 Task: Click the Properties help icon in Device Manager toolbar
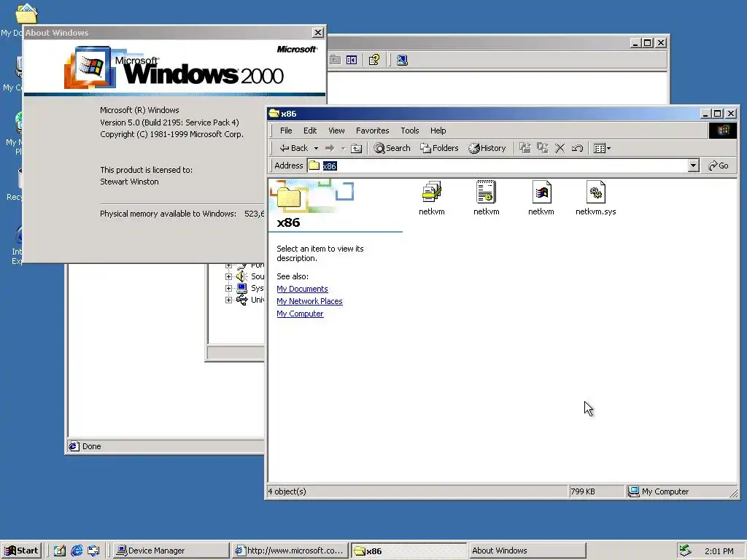point(374,60)
